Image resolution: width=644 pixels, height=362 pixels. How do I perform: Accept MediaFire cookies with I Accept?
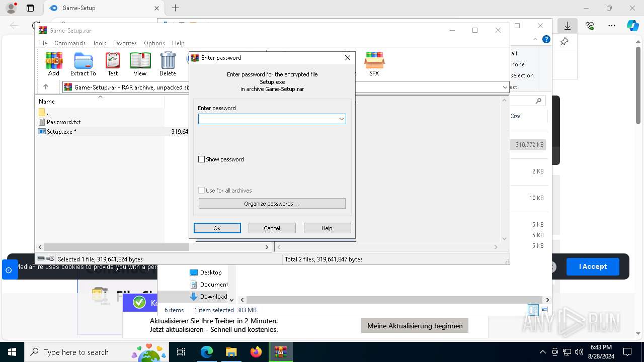593,266
